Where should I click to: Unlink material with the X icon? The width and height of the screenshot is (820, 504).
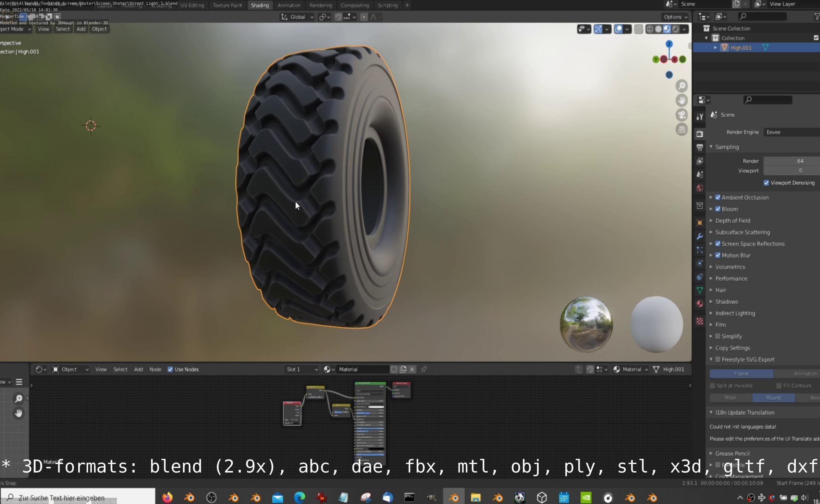(x=412, y=369)
